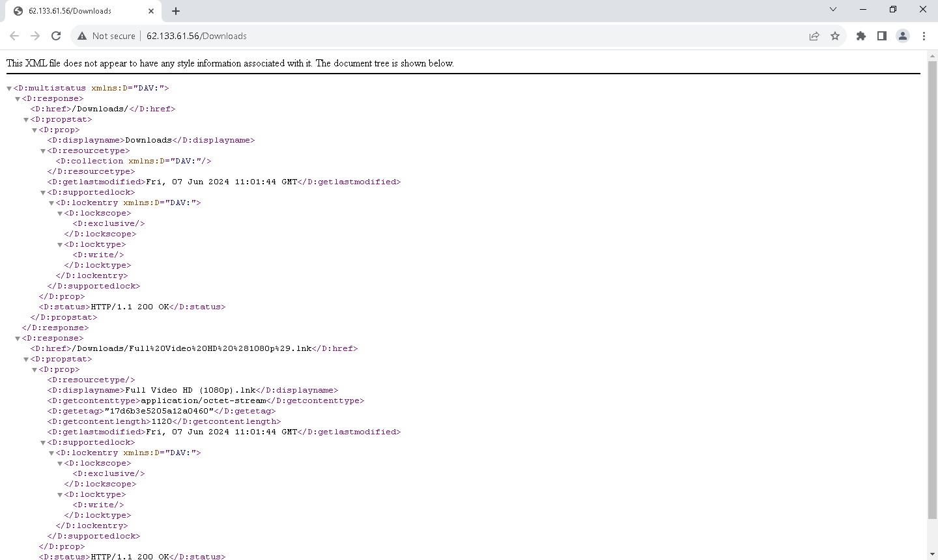Open Chrome's three-dot menu

pyautogui.click(x=924, y=36)
